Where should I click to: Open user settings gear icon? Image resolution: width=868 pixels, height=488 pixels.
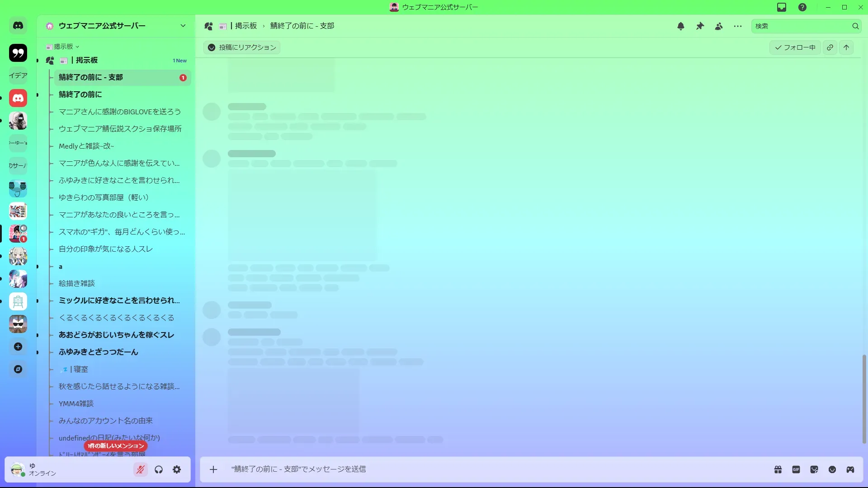(177, 469)
